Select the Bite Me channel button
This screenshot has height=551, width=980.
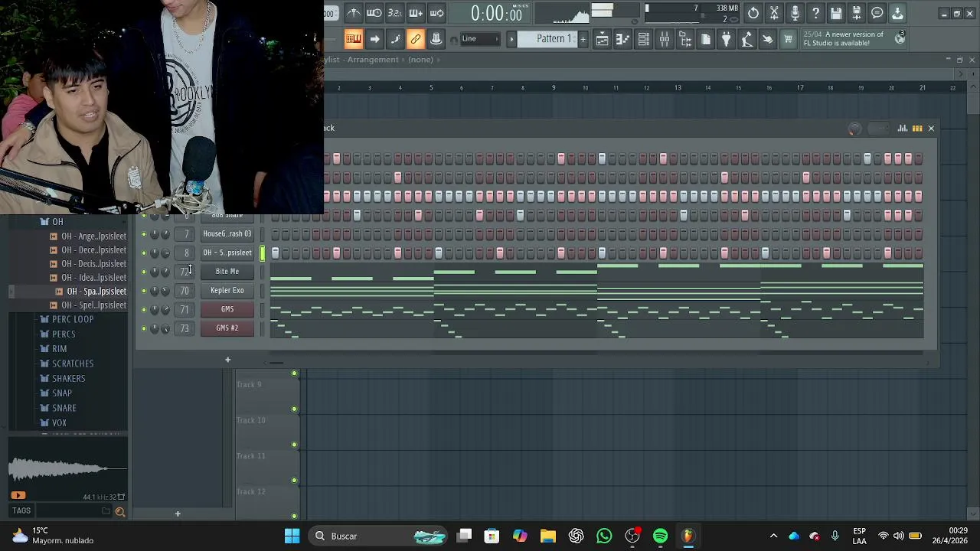tap(227, 272)
